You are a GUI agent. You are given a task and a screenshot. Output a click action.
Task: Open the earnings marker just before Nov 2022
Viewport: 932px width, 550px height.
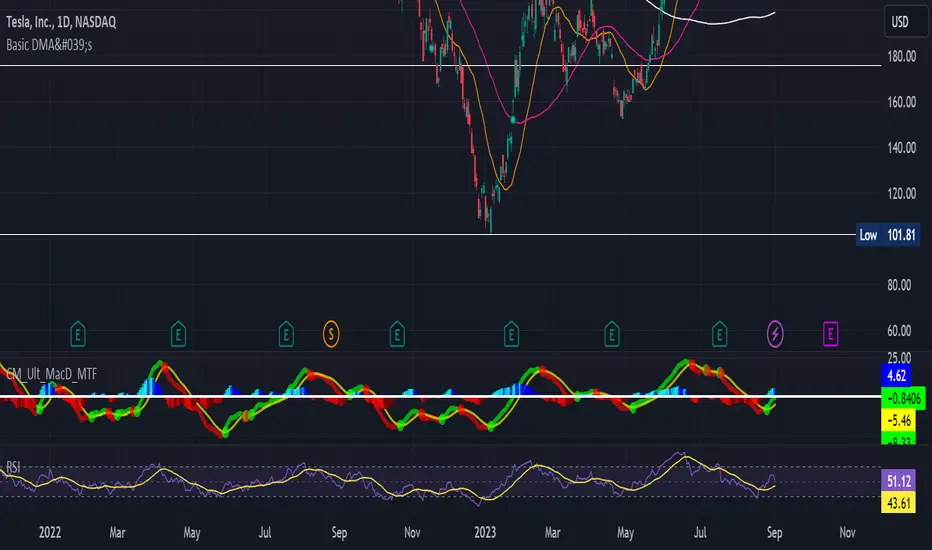(397, 334)
